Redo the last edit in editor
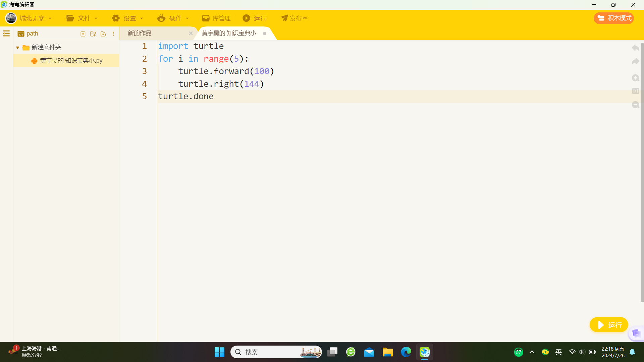Screen dimensions: 644x362 point(635,61)
